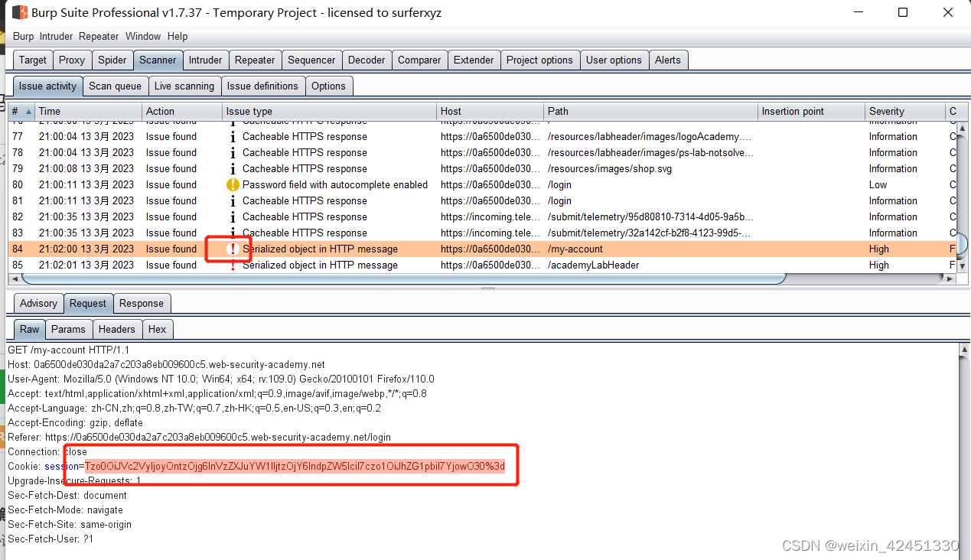
Task: Click info icon on row 78
Action: pyautogui.click(x=233, y=153)
